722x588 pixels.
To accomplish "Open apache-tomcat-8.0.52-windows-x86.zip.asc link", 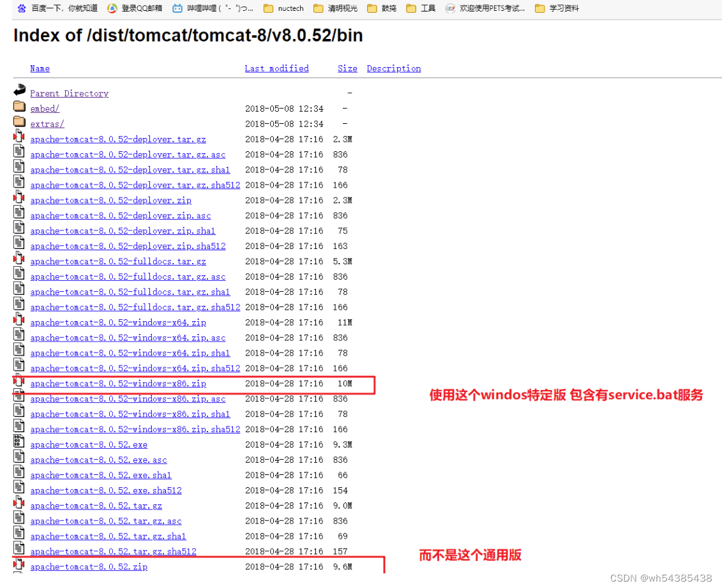I will point(128,399).
